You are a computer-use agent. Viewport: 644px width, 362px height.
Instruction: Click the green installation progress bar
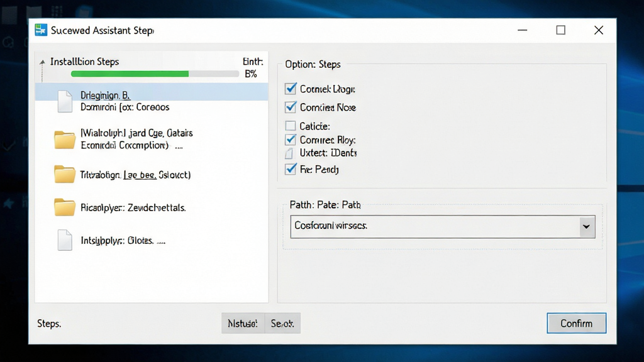(155, 74)
